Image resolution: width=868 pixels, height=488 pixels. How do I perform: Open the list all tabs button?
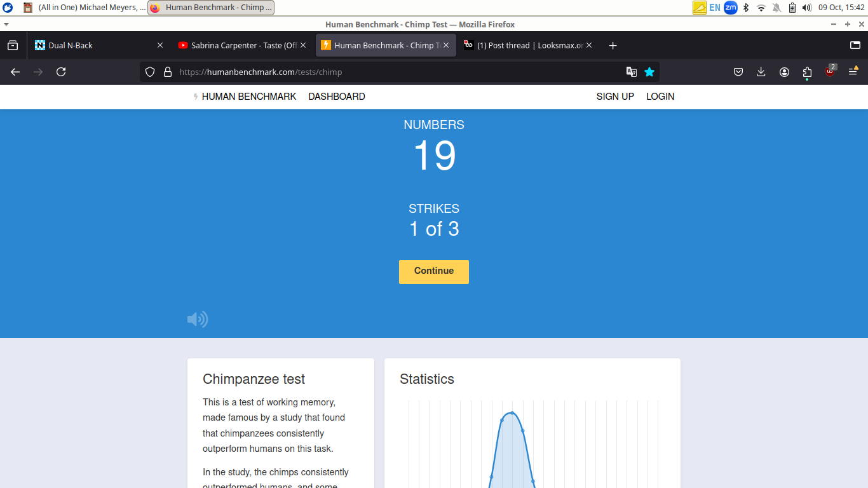[855, 45]
